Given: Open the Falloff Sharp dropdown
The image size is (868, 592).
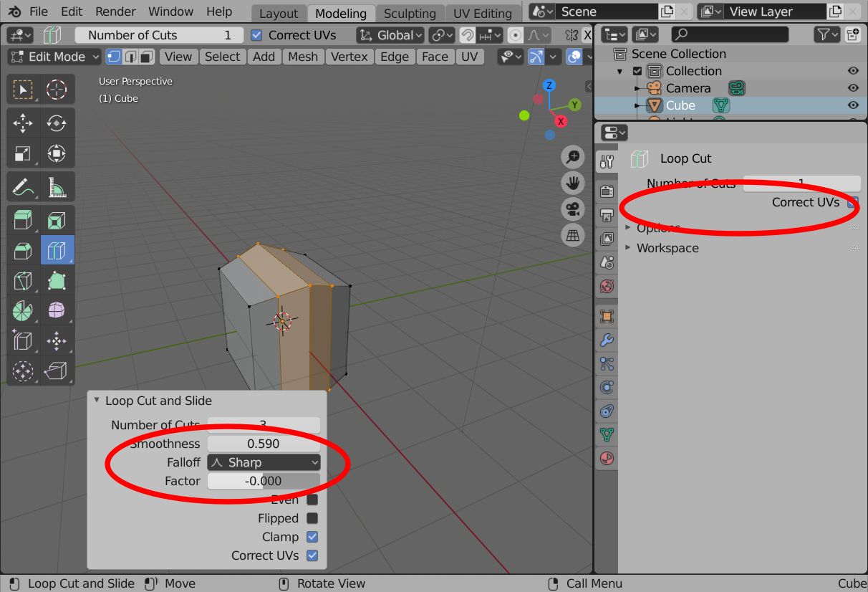Looking at the screenshot, I should pyautogui.click(x=264, y=462).
